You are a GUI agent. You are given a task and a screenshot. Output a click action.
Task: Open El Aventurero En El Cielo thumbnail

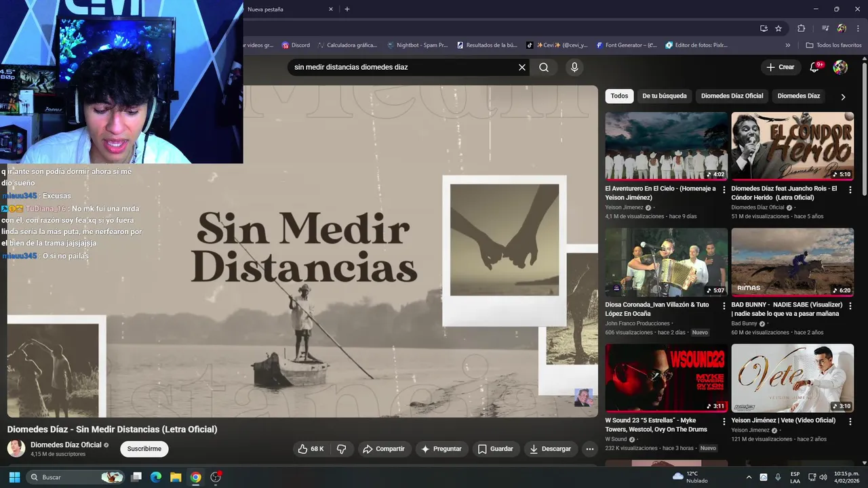tap(666, 146)
